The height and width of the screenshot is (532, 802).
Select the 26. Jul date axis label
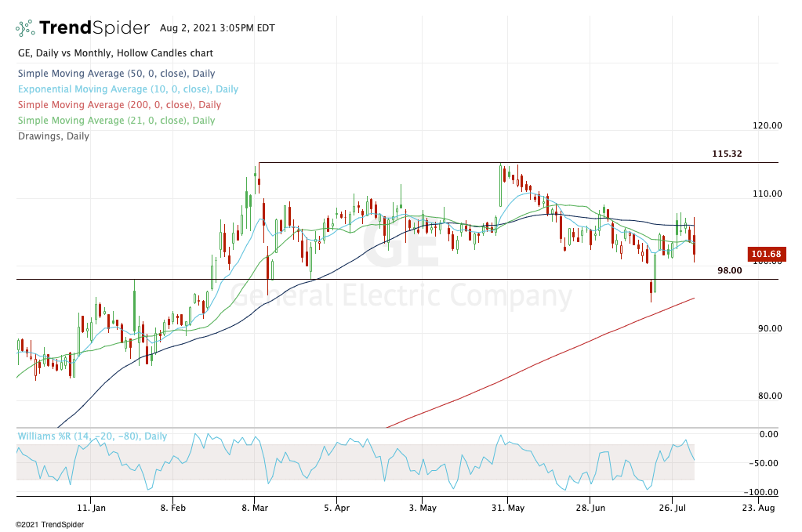click(x=673, y=508)
